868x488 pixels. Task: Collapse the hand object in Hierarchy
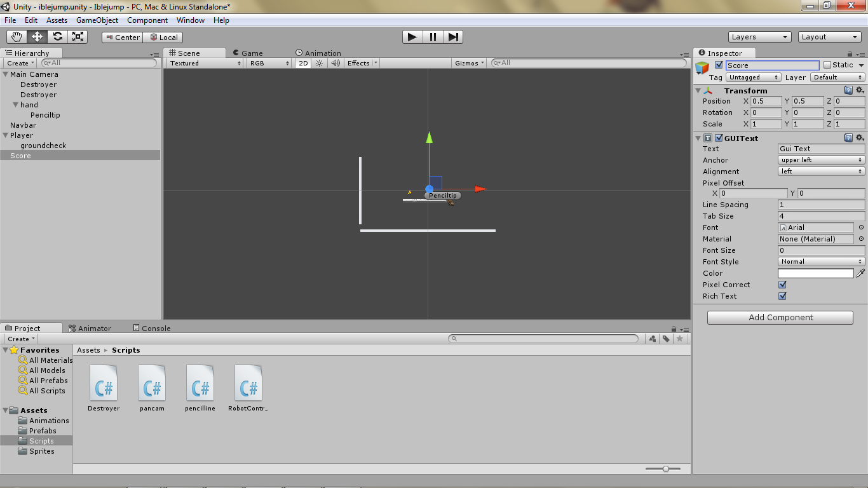[x=15, y=105]
